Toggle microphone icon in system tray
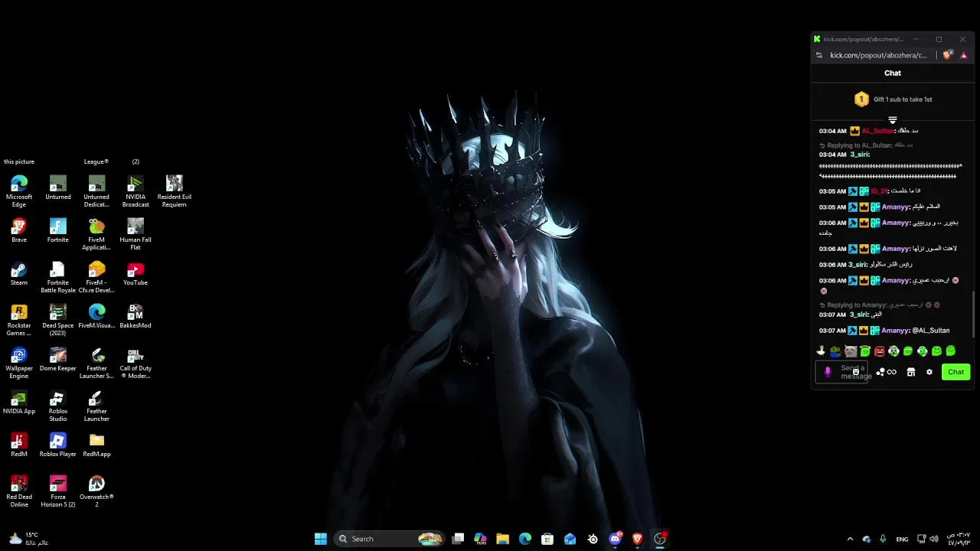The image size is (980, 551). point(883,539)
